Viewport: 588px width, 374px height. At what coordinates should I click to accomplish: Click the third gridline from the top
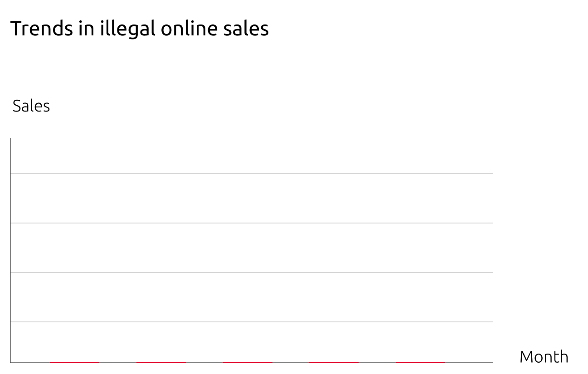click(252, 272)
